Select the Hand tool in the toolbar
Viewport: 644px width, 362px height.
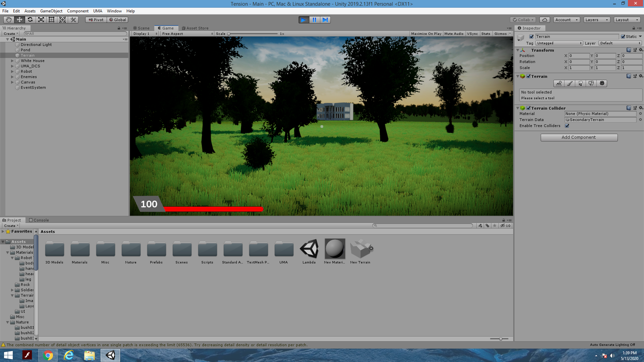8,19
